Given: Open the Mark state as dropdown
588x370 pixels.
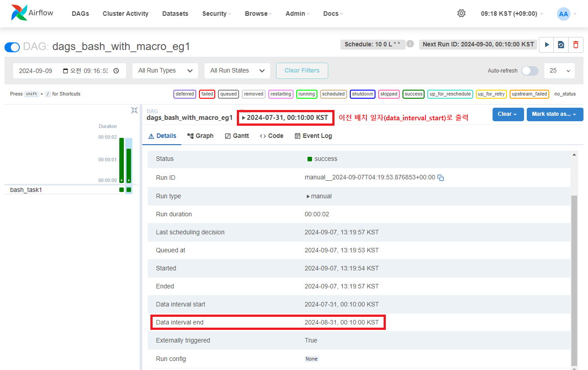Looking at the screenshot, I should 555,114.
